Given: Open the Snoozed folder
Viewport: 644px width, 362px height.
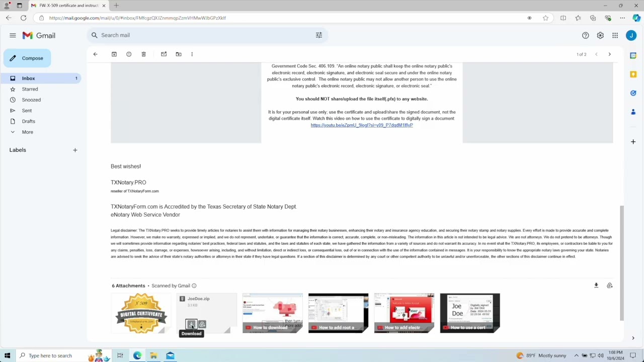Looking at the screenshot, I should pyautogui.click(x=31, y=100).
